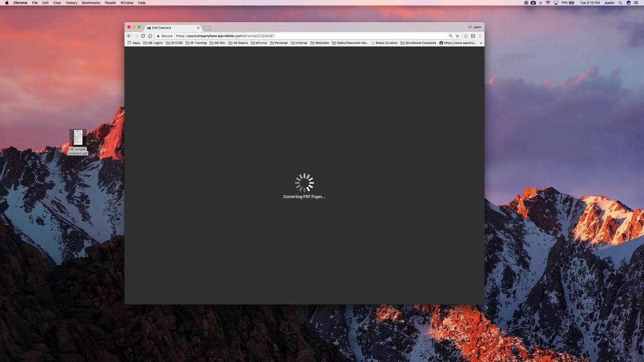Open the AB Logins bookmark folder
The width and height of the screenshot is (644, 362).
coord(153,43)
